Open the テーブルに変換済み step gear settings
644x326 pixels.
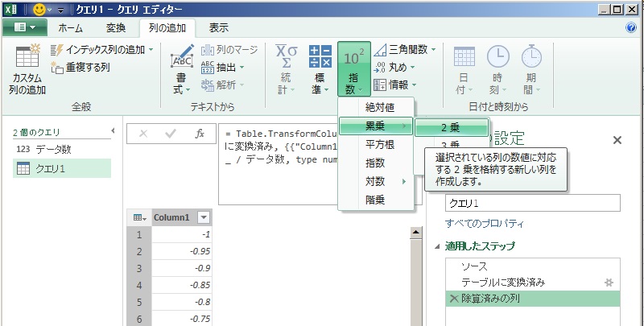click(x=609, y=283)
